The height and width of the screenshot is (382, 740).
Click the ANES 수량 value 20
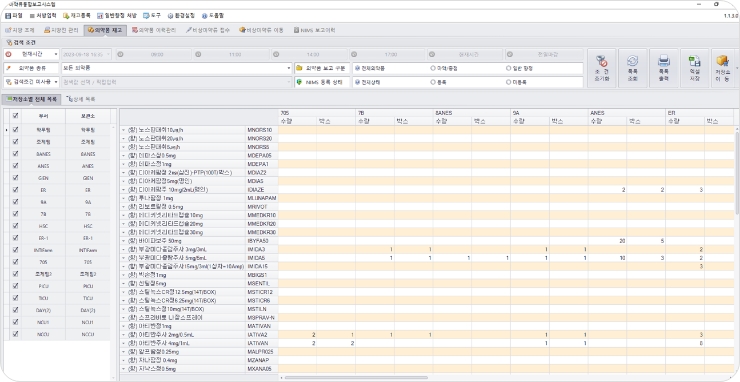click(622, 241)
